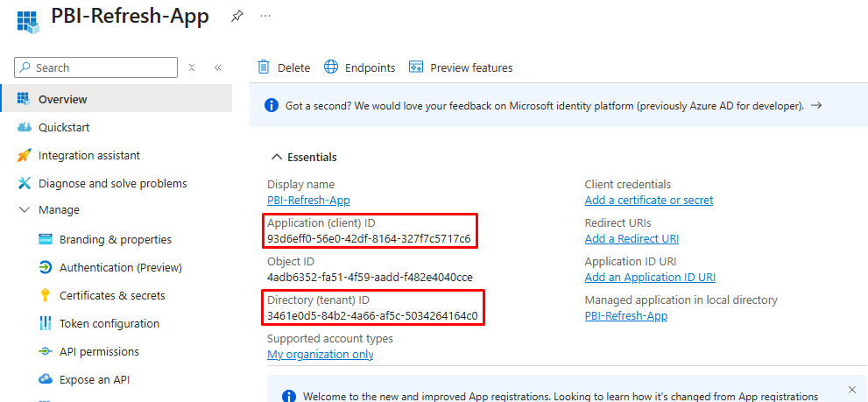The image size is (868, 402).
Task: Collapse the sidebar with double chevron
Action: point(218,67)
